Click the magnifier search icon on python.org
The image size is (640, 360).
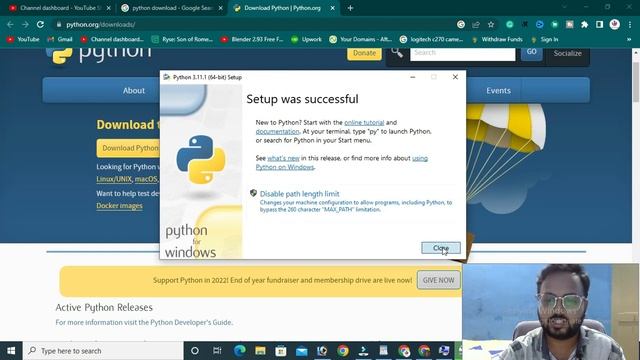397,52
